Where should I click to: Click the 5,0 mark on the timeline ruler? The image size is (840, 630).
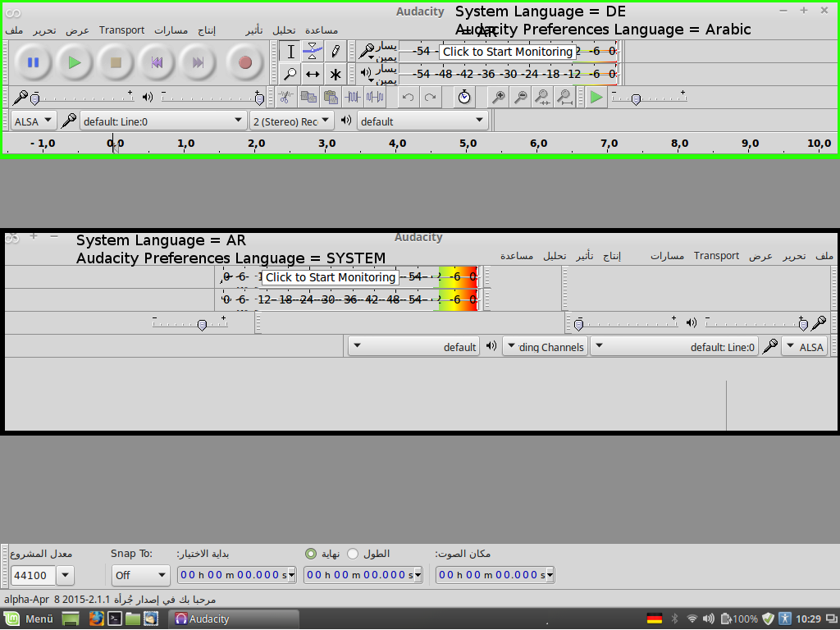(468, 144)
